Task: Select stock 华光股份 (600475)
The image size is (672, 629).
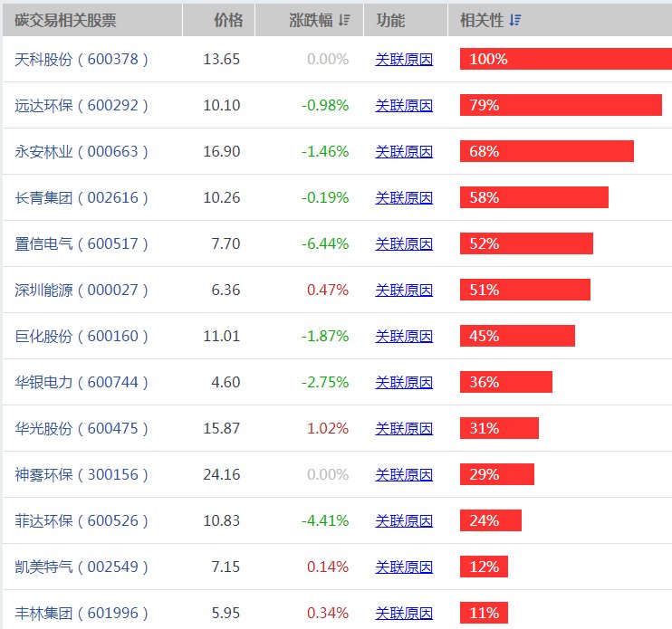Action: 82,429
